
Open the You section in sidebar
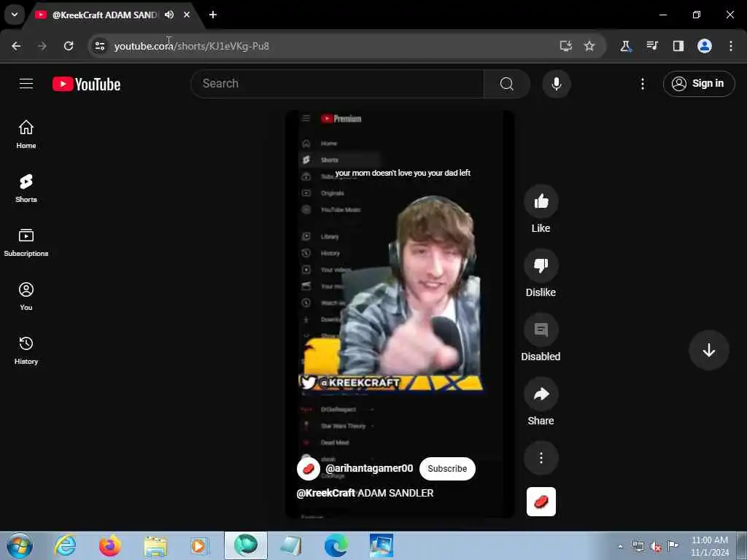(x=26, y=296)
